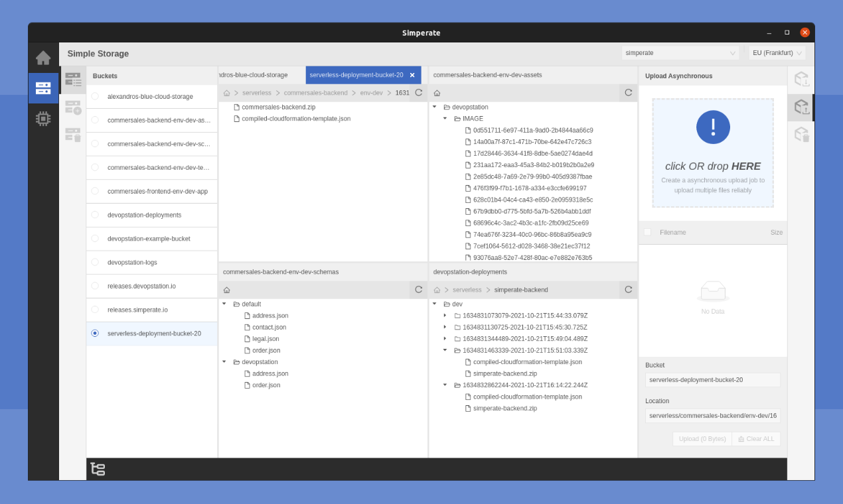Refresh the serverless-deployment-bucket-20 pane
843x504 pixels.
click(419, 93)
